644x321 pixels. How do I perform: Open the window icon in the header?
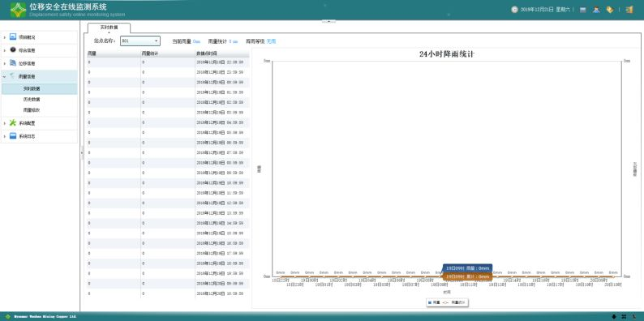click(582, 10)
